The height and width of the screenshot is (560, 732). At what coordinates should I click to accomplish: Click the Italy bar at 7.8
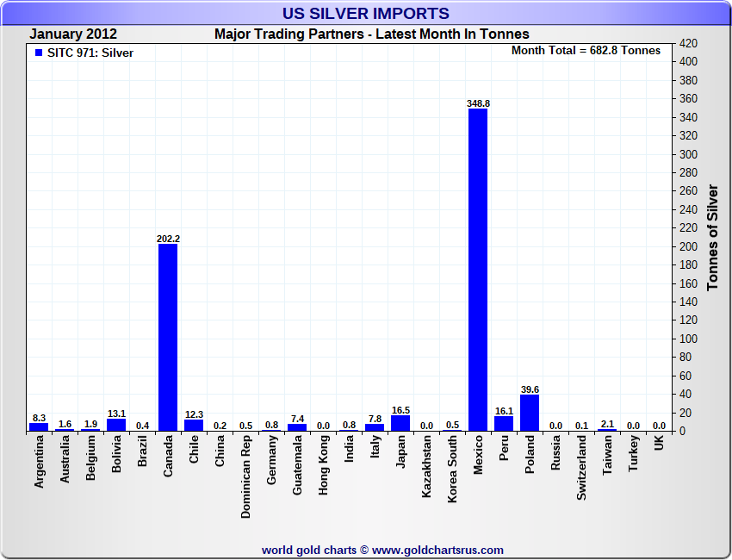coord(375,426)
